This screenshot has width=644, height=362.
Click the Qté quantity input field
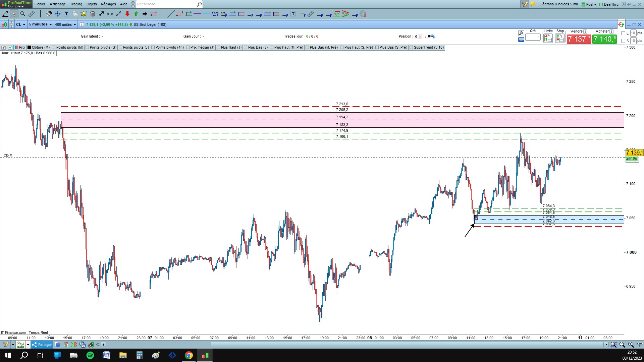[x=533, y=37]
